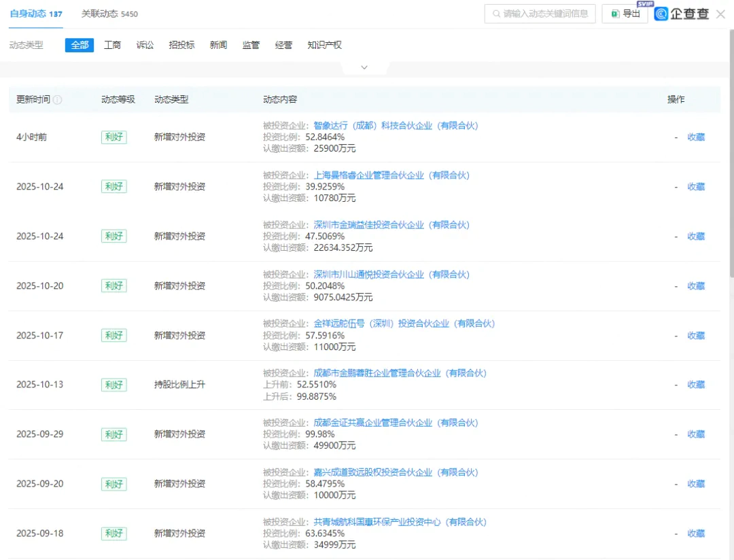Image resolution: width=734 pixels, height=560 pixels.
Task: Open 上海昊格睿企业管理合伙企业 link
Action: (391, 175)
